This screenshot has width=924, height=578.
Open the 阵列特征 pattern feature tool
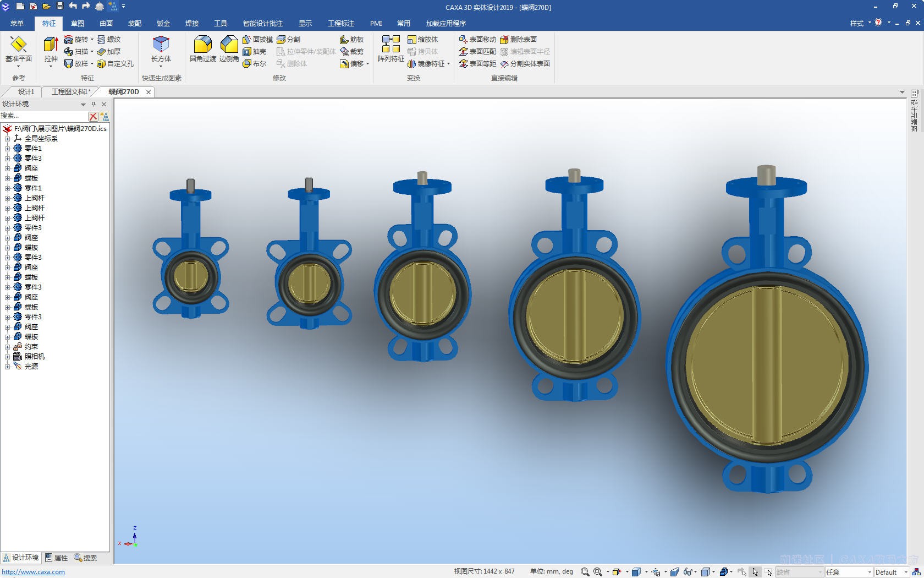click(x=391, y=49)
